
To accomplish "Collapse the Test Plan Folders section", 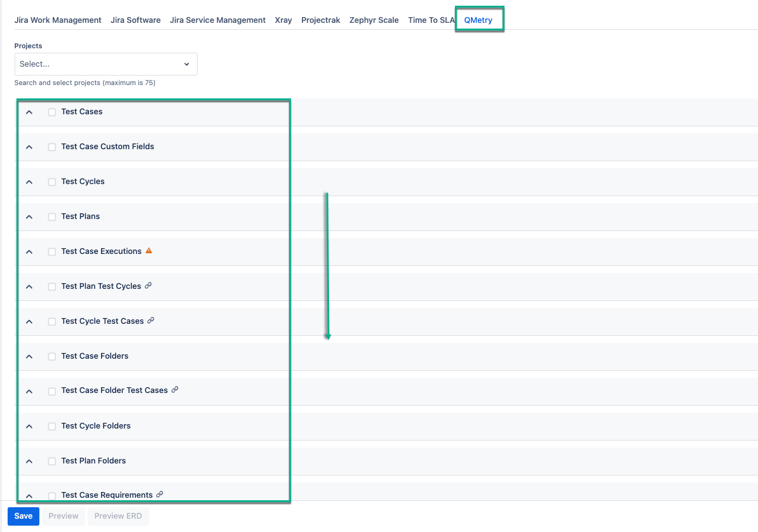I will (x=29, y=460).
